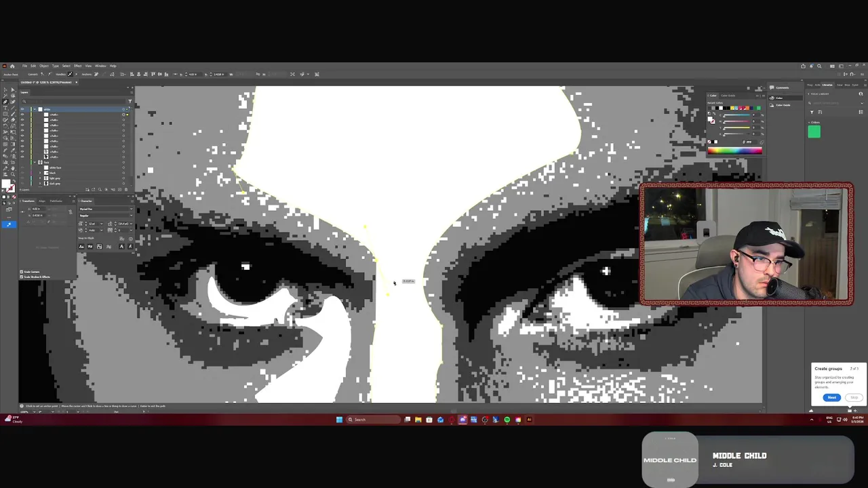Click the green Recent Colors swatch
The height and width of the screenshot is (488, 868).
pos(759,108)
